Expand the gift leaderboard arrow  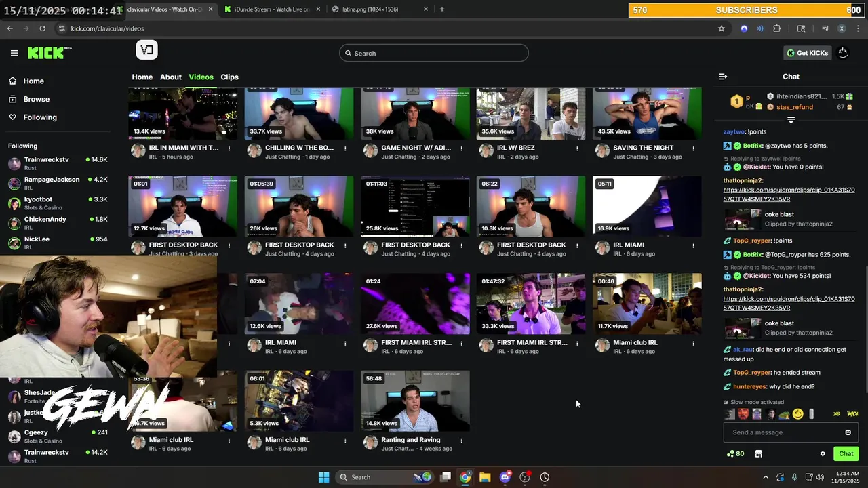791,120
